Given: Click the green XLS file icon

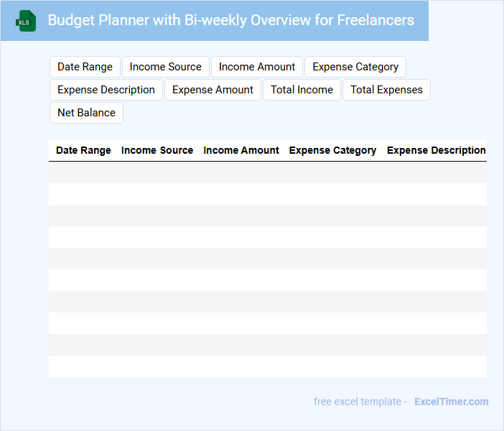Looking at the screenshot, I should [27, 21].
